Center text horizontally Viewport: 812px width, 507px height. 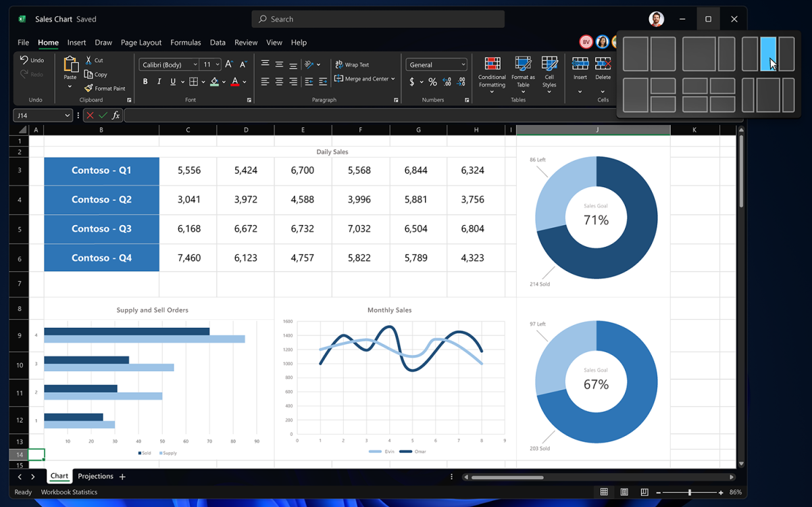click(x=279, y=82)
